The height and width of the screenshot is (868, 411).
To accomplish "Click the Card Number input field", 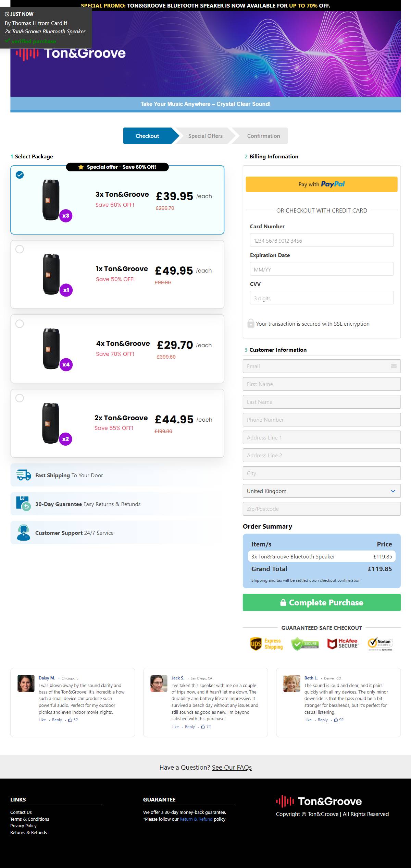I will [322, 240].
